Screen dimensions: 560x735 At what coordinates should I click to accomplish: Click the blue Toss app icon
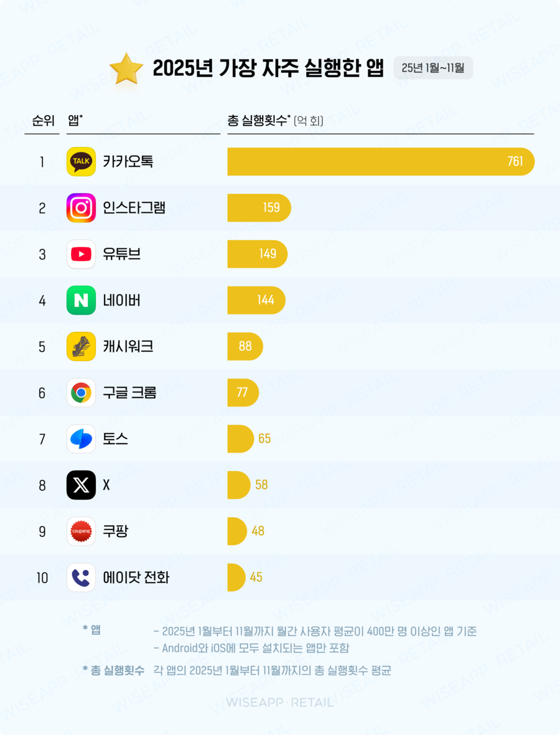[x=81, y=439]
